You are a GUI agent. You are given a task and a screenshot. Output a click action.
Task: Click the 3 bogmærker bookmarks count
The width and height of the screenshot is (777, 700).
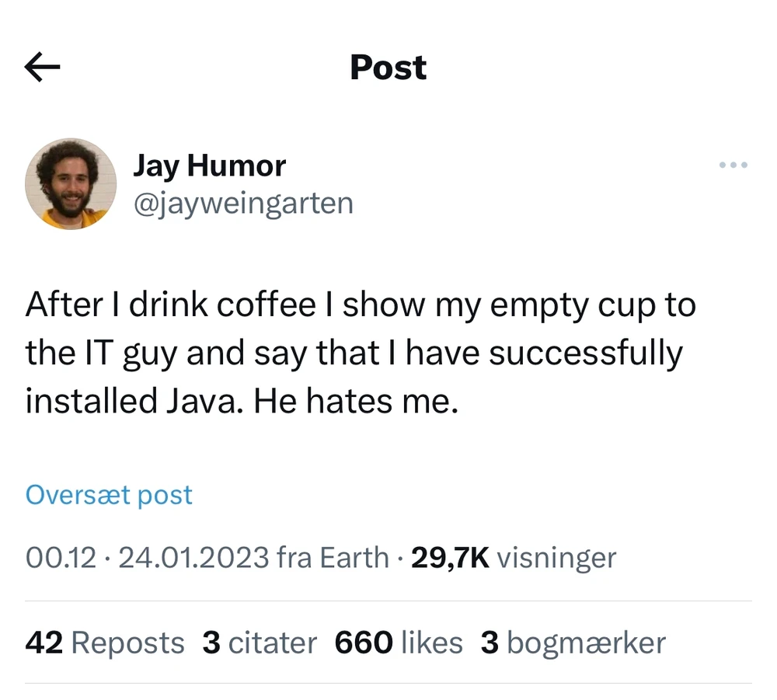[x=573, y=643]
